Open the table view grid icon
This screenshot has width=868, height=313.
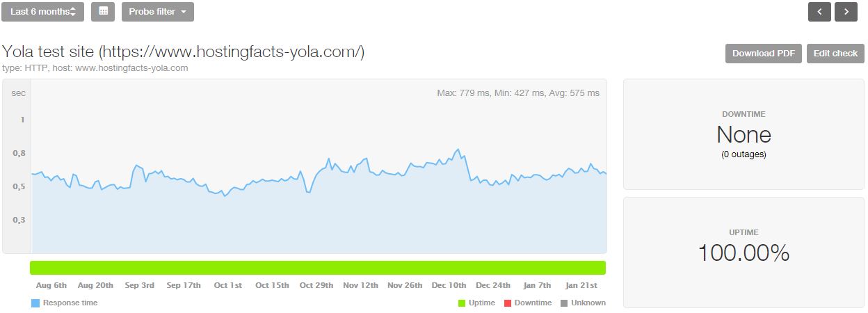tap(103, 12)
